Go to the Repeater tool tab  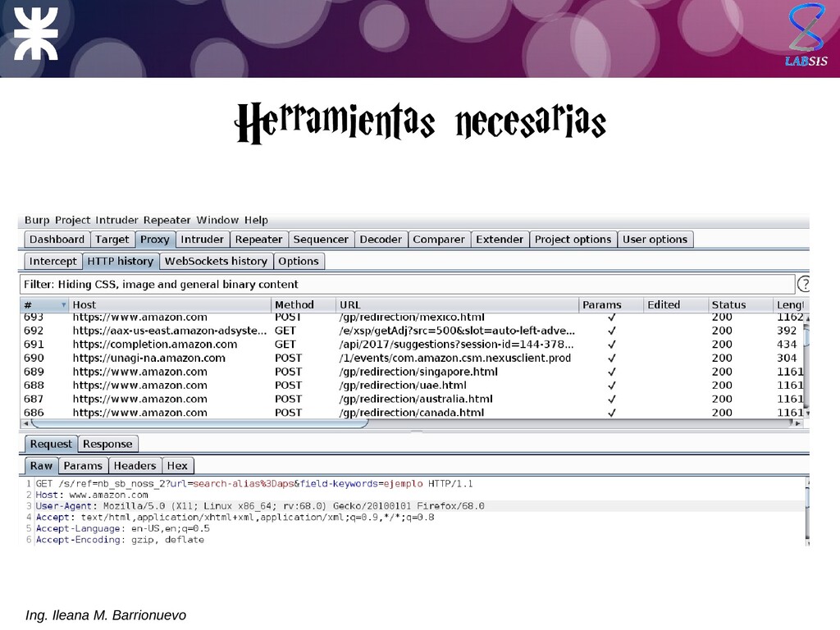click(258, 240)
